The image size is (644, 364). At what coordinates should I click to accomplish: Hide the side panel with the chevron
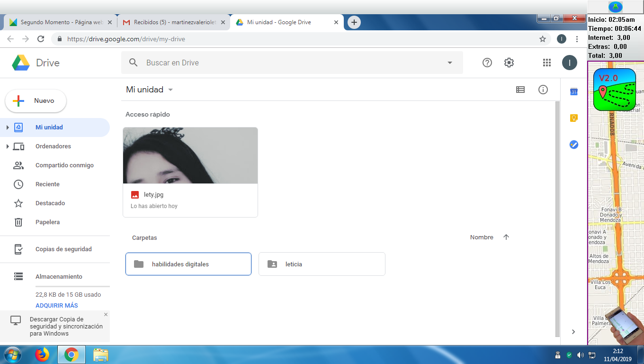[573, 332]
